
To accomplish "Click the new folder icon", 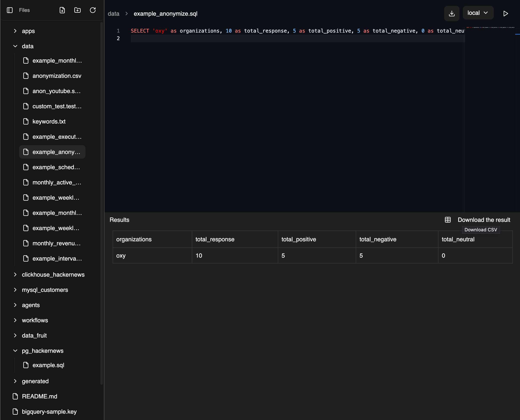I will (x=77, y=10).
